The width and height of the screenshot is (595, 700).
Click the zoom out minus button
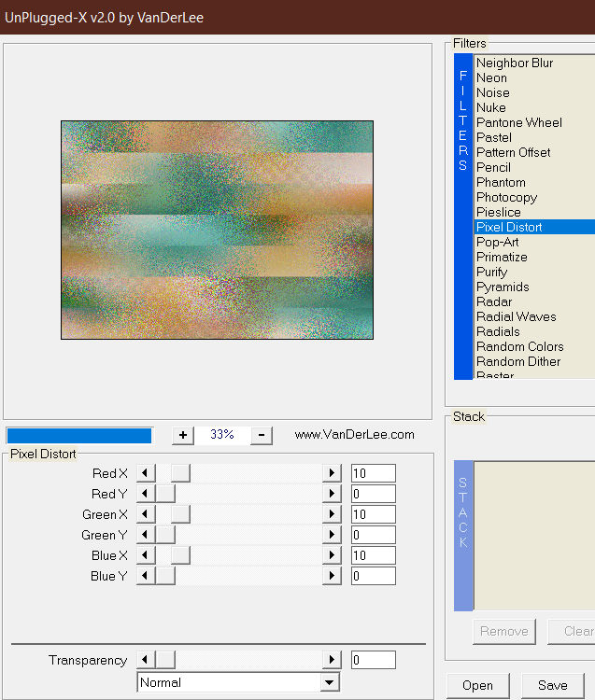click(x=262, y=435)
